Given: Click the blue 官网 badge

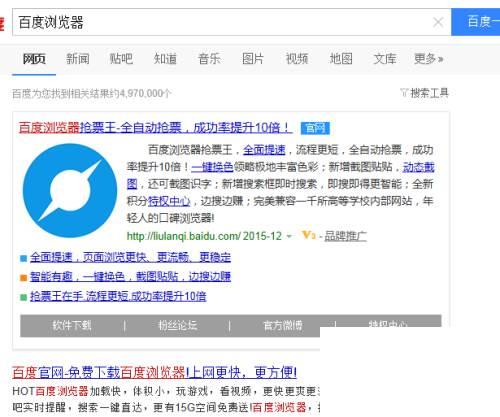Looking at the screenshot, I should coord(315,128).
